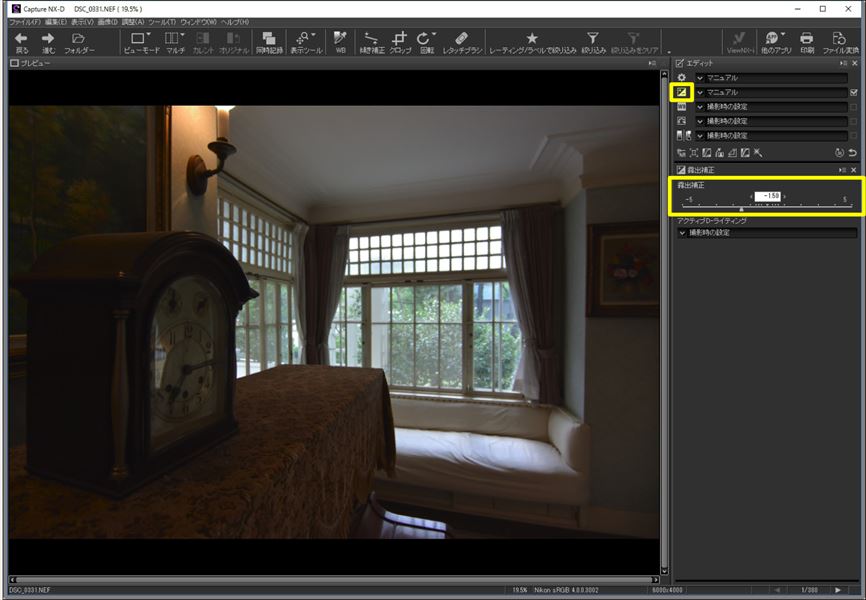This screenshot has width=866, height=600.
Task: Go forward with the 進む arrow
Action: (48, 42)
